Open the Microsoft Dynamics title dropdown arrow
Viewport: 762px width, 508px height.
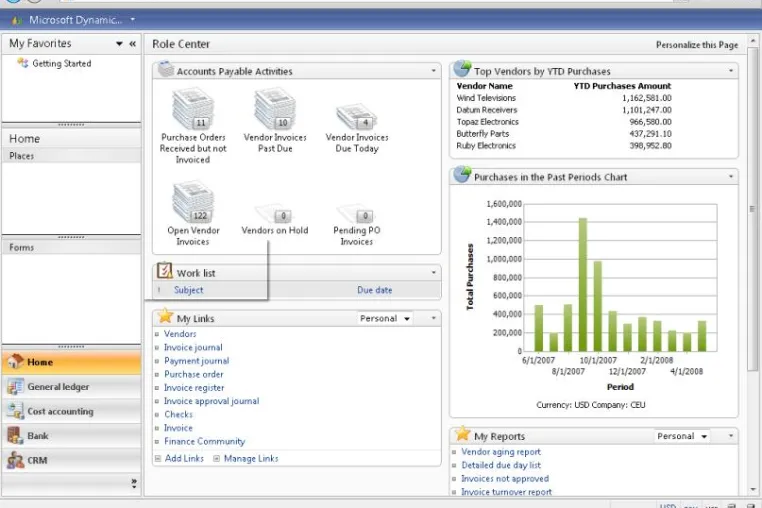click(132, 20)
